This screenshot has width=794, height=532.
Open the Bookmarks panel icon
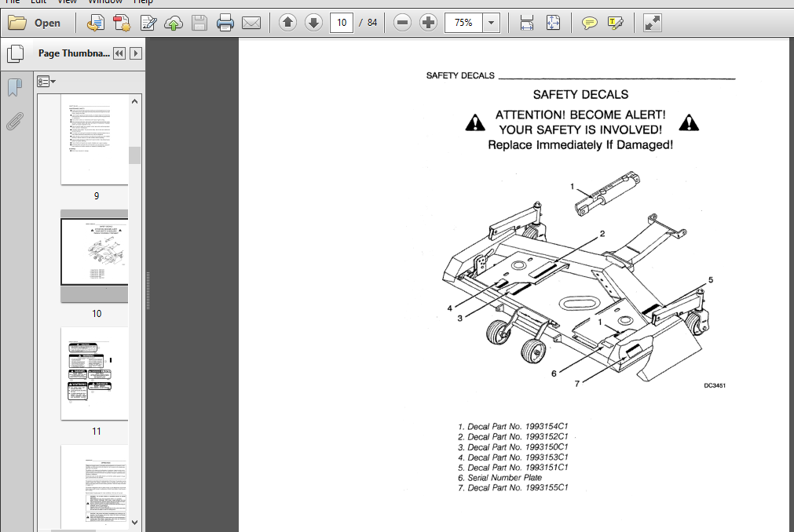tap(15, 87)
